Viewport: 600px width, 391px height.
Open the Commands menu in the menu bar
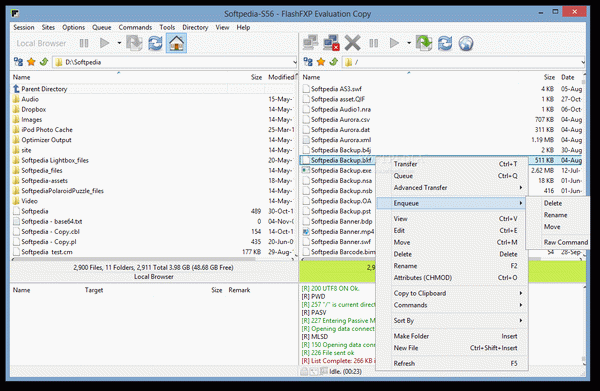[135, 27]
